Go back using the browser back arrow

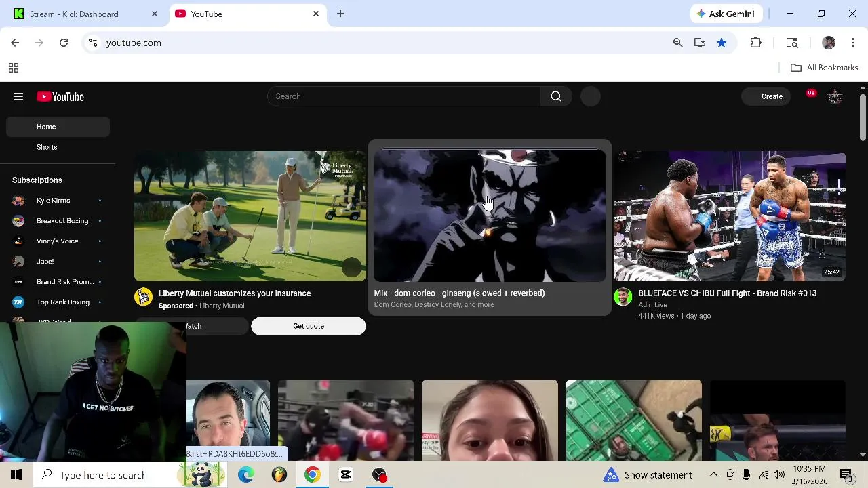click(x=15, y=43)
